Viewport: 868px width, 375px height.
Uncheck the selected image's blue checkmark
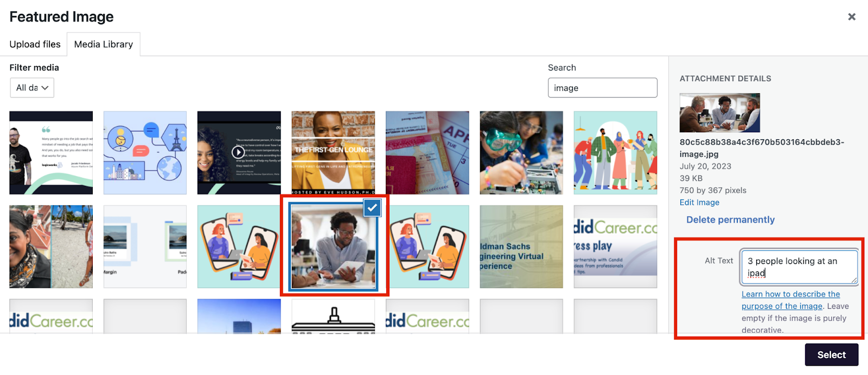(372, 208)
